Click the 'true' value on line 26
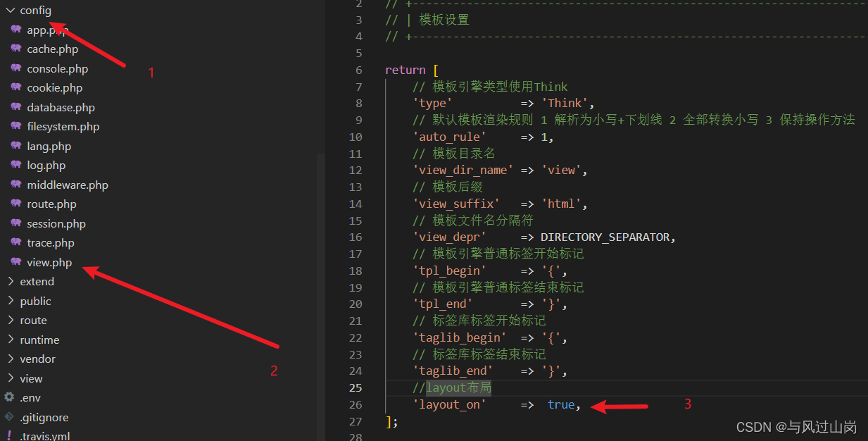This screenshot has height=441, width=868. (x=561, y=404)
